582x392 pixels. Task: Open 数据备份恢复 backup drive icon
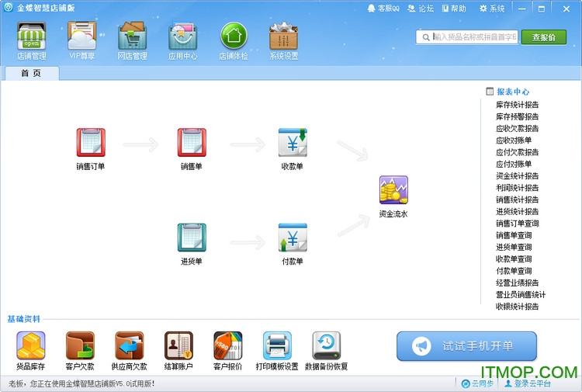[326, 345]
